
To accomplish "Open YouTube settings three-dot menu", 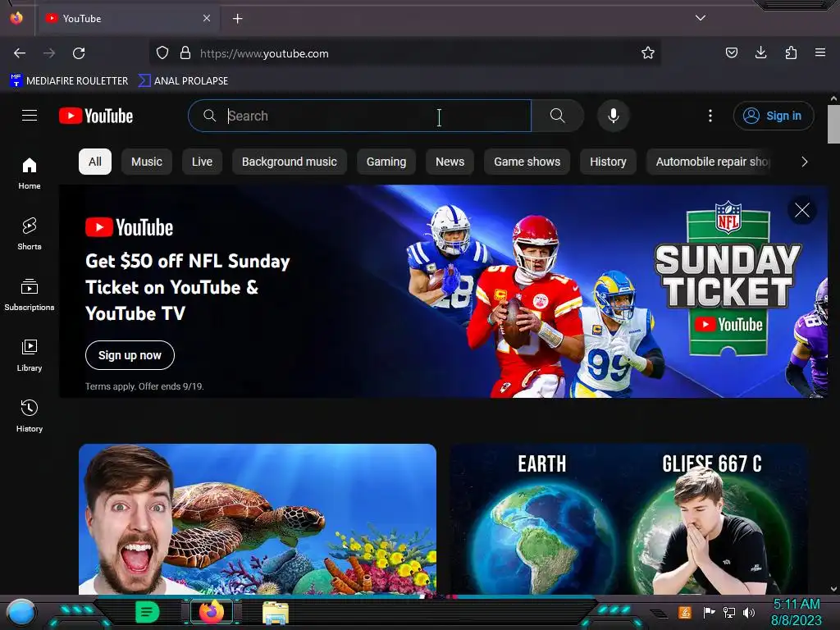I will coord(710,116).
